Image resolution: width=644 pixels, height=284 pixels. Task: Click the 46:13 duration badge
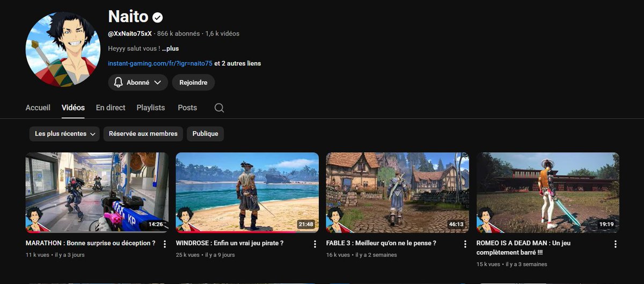(456, 224)
